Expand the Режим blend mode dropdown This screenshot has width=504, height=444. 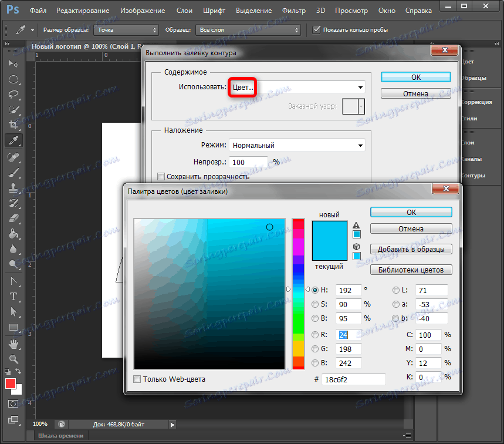(x=296, y=145)
